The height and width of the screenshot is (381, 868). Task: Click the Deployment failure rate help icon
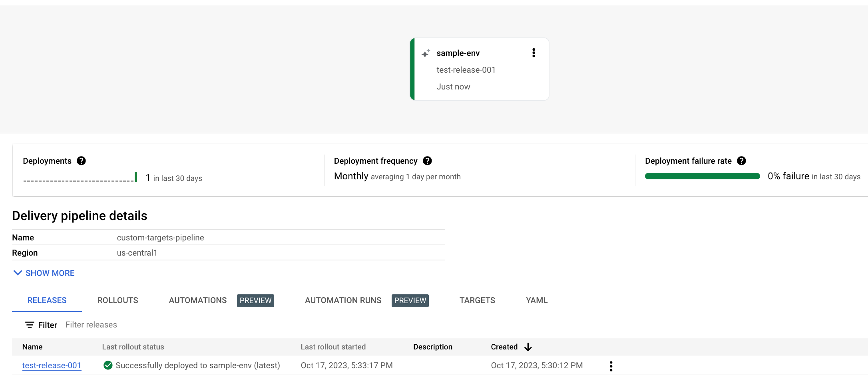pos(742,161)
